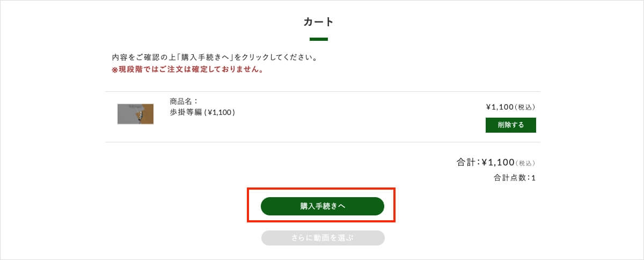Viewport: 644px width, 260px height.
Task: Click the black instruction sentence above the warning
Action: click(x=215, y=57)
